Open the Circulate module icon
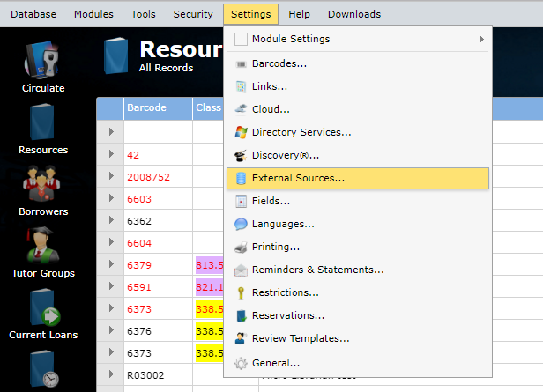The width and height of the screenshot is (543, 392). (x=42, y=61)
